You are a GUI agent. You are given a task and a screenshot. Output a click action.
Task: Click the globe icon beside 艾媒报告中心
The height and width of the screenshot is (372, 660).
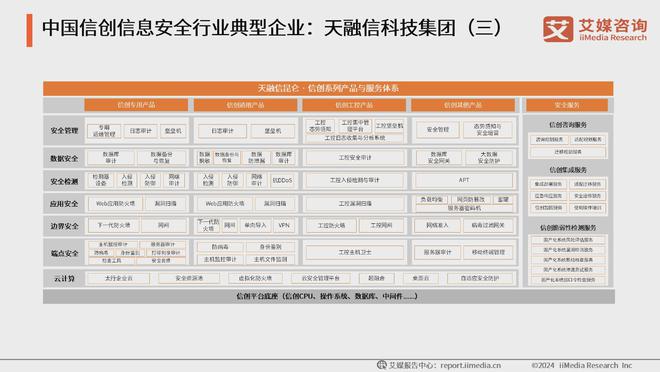[x=382, y=365]
